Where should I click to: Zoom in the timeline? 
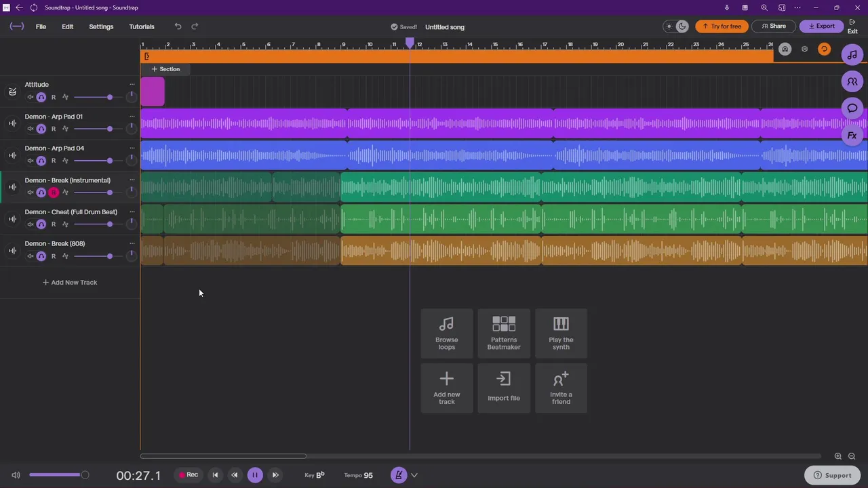pos(838,457)
